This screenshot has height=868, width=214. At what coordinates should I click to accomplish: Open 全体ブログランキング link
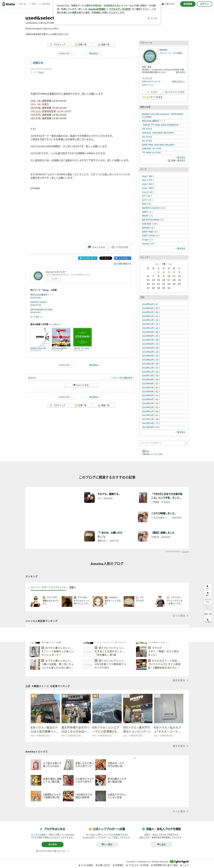coord(151,81)
